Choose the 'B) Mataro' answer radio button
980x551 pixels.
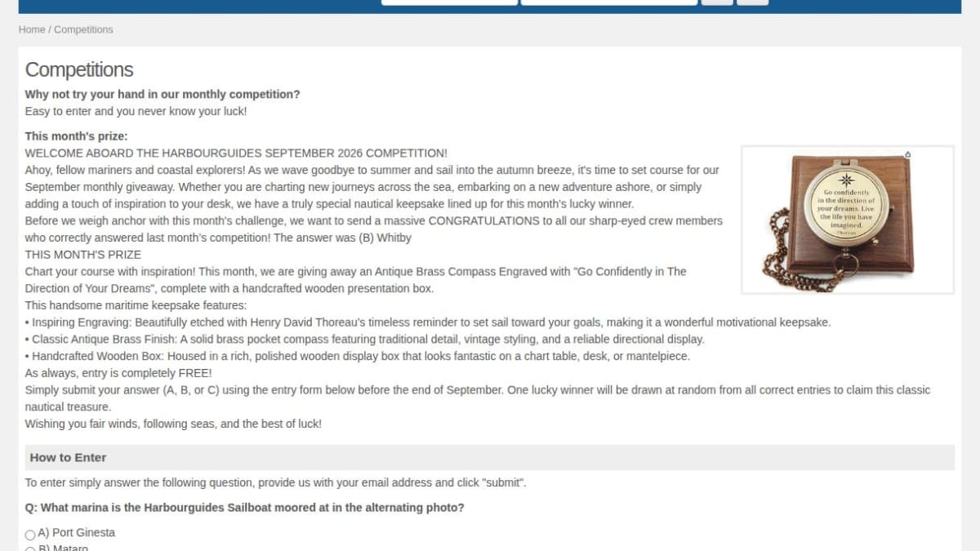click(30, 549)
